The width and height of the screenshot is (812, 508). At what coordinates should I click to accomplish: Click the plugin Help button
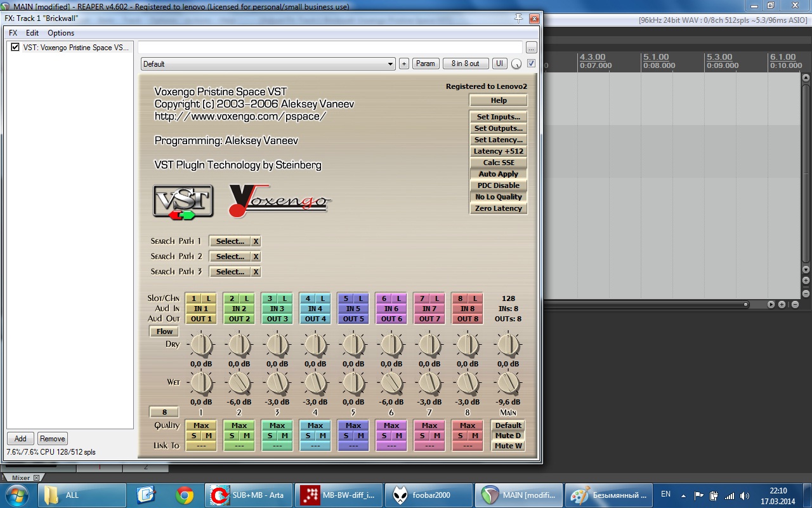coord(499,100)
